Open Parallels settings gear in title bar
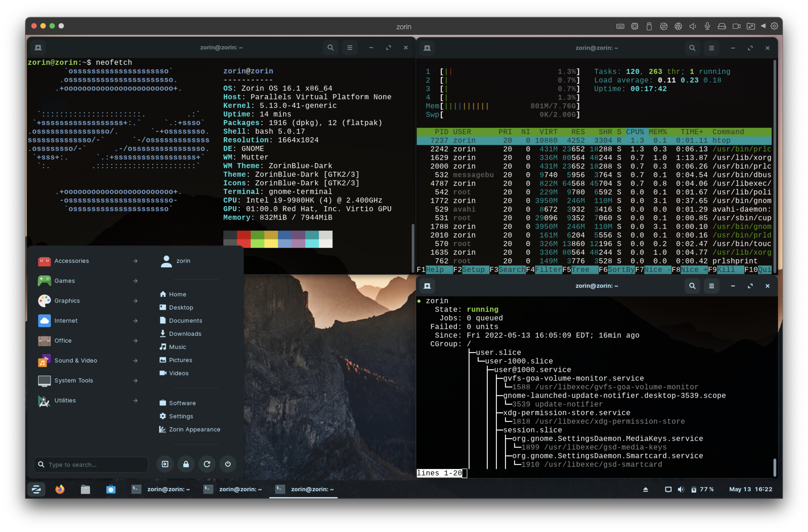This screenshot has width=808, height=532. coord(774,26)
